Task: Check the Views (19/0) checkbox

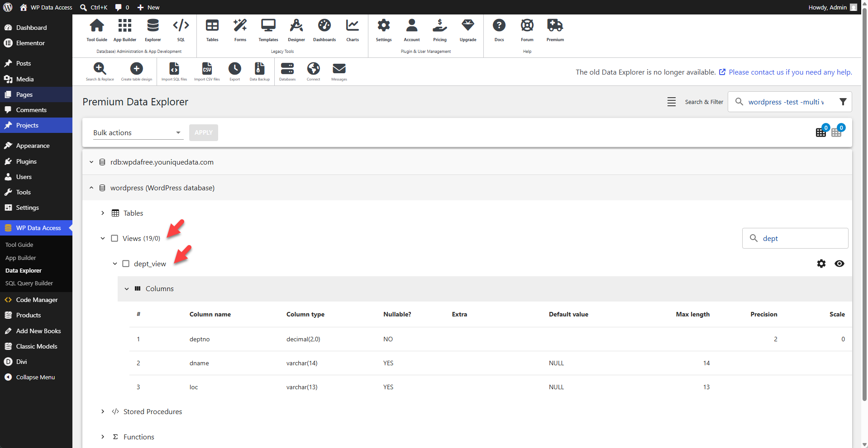Action: tap(114, 238)
